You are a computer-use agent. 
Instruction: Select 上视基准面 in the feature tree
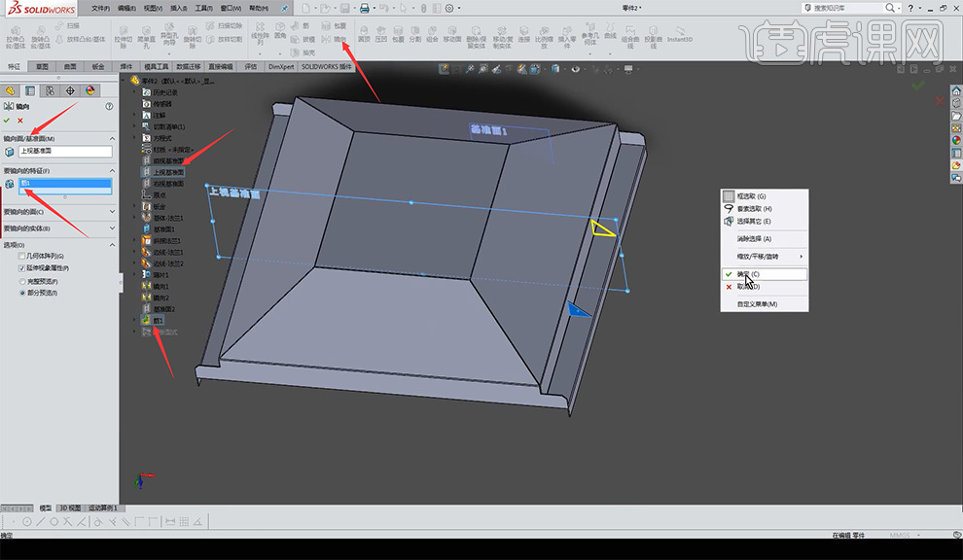[169, 171]
